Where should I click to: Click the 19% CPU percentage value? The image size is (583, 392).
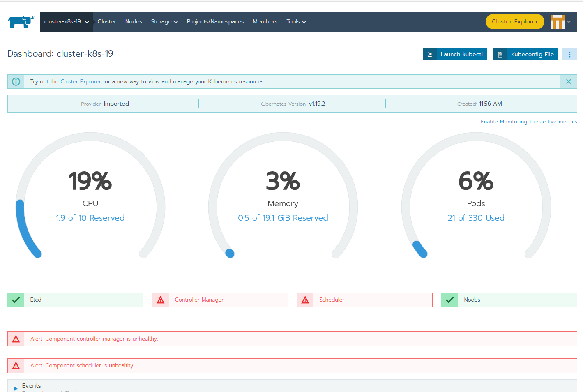[90, 181]
